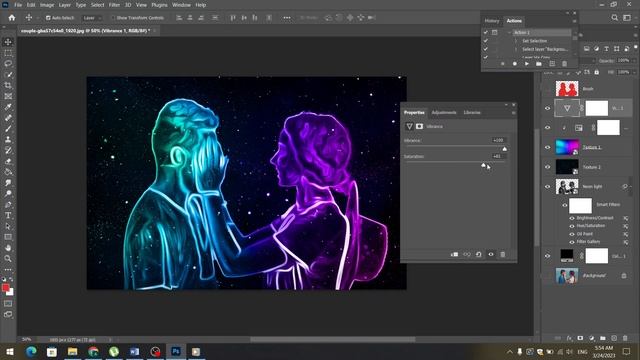Open the Properties panel flyout menu

click(x=513, y=113)
